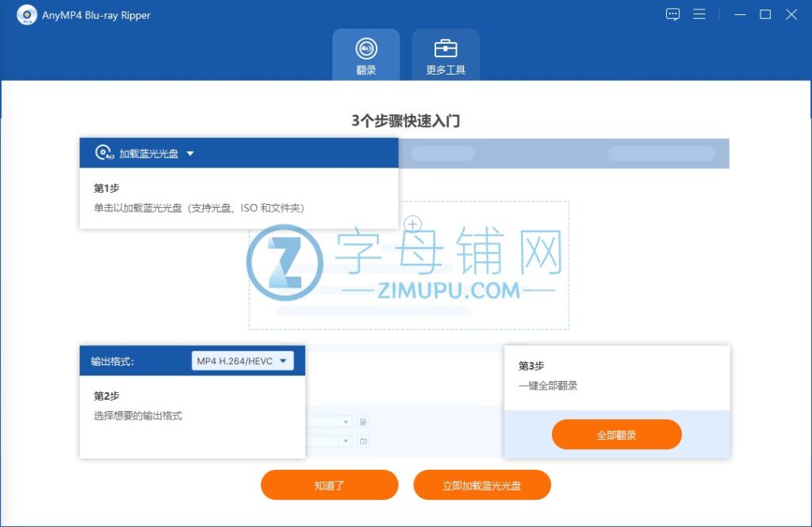Open the feedback chat bubble icon
The width and height of the screenshot is (812, 527).
(x=672, y=14)
